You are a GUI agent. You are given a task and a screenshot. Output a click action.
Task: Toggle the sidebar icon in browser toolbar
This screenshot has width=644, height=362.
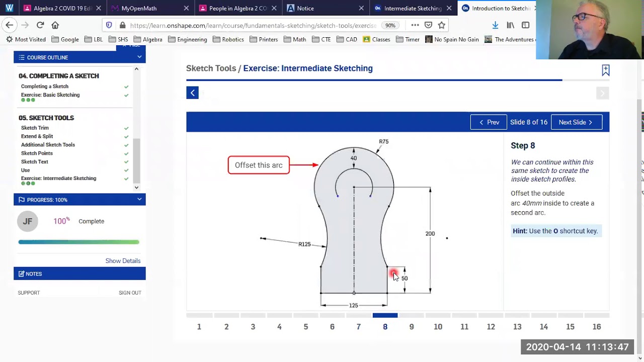[x=525, y=25]
